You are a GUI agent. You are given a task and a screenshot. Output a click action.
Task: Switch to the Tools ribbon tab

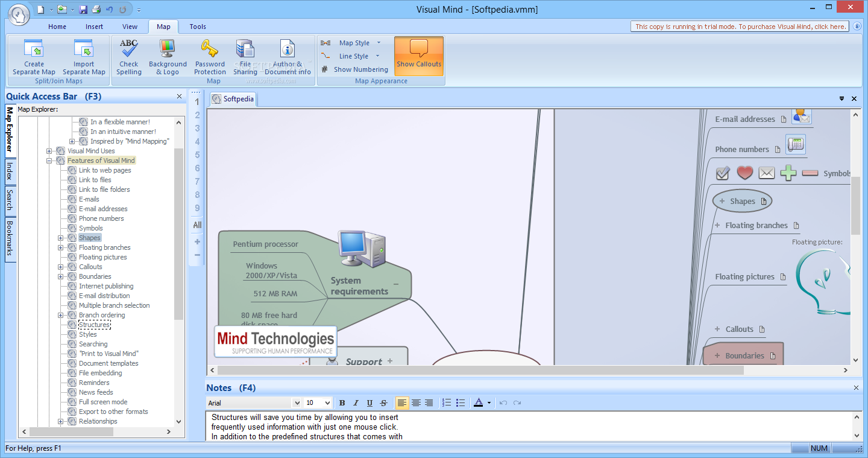tap(198, 27)
